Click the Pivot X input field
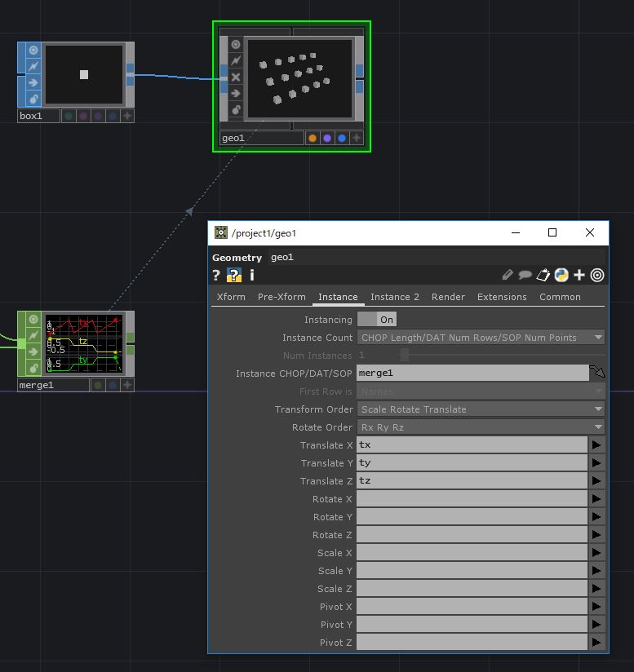The image size is (634, 672). coord(472,607)
